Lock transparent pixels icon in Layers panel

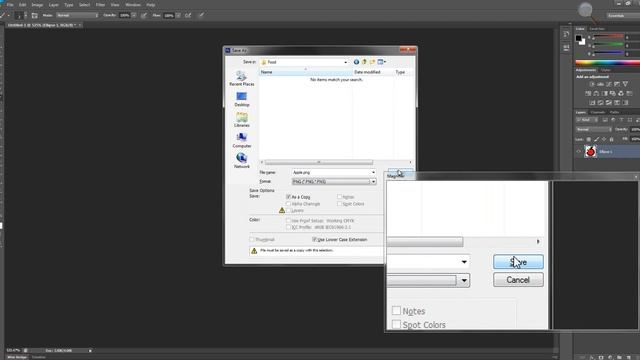tap(589, 139)
